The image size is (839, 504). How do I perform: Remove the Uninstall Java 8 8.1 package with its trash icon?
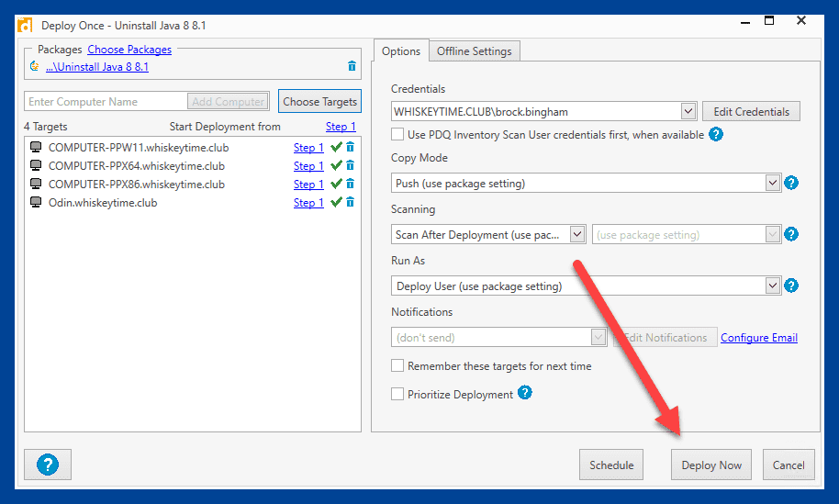352,66
